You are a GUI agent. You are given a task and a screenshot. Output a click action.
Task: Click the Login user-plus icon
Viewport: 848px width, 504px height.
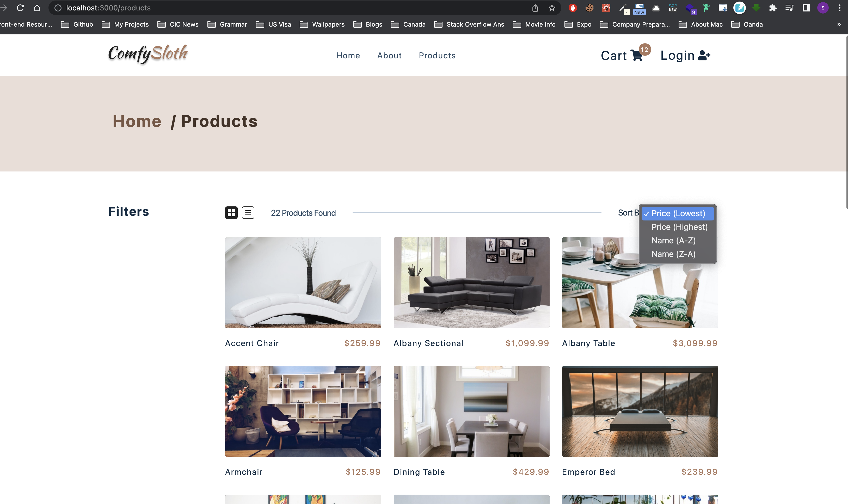[x=704, y=55]
